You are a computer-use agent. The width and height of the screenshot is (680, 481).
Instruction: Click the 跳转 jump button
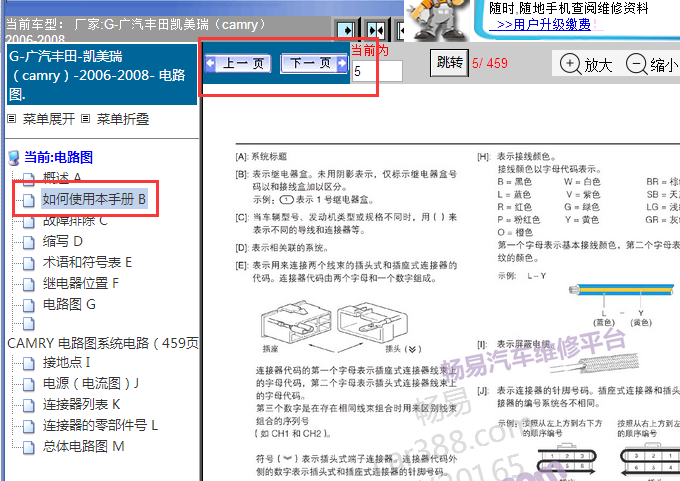click(449, 63)
